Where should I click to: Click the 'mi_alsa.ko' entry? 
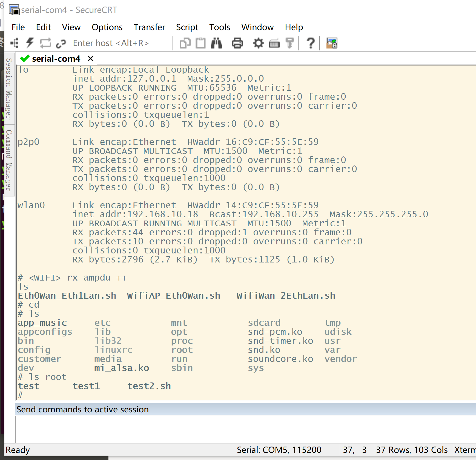(x=122, y=368)
